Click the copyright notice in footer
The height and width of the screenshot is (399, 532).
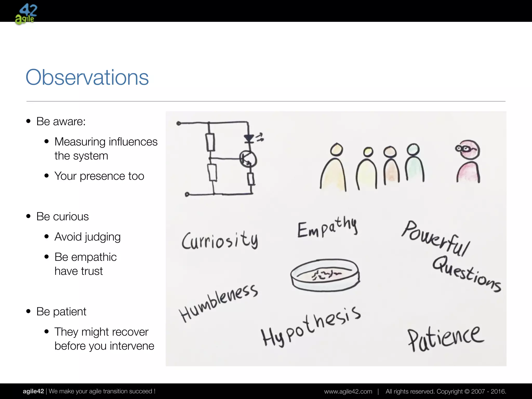[445, 391]
